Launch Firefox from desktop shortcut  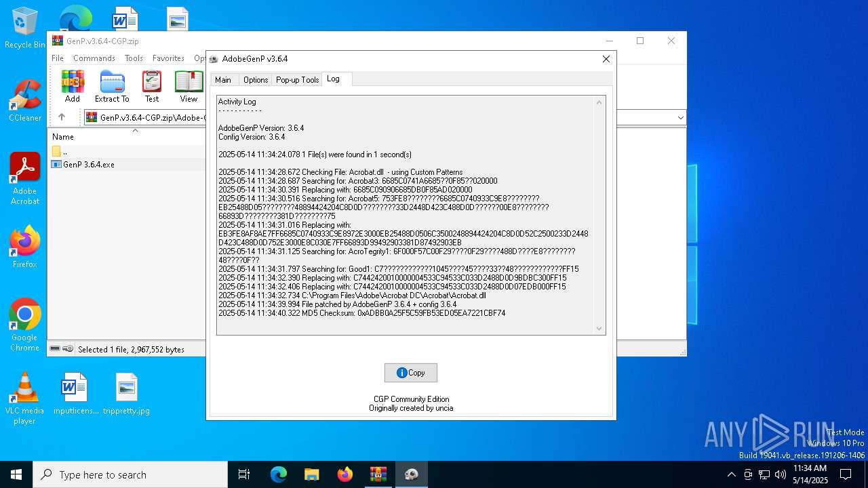24,247
